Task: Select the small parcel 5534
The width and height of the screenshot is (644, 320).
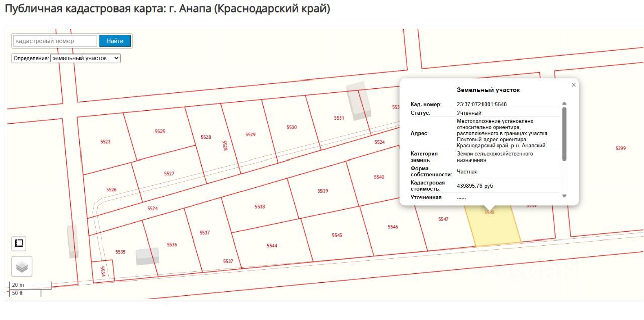Action: (x=103, y=271)
